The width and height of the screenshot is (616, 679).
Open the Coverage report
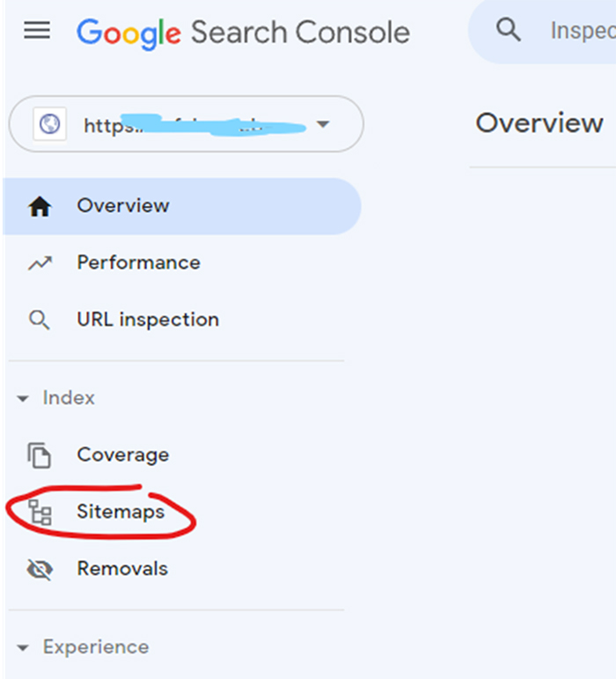click(x=123, y=455)
